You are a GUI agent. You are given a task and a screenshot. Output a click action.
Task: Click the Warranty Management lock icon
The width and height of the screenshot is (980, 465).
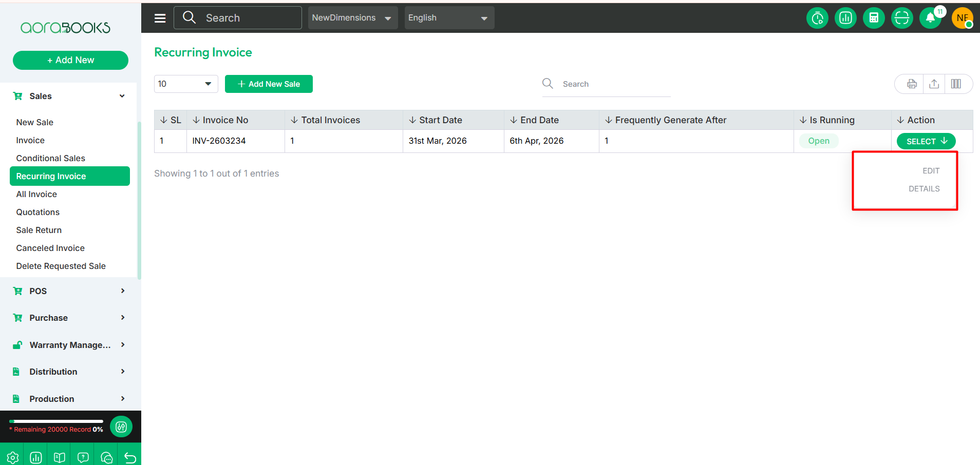click(17, 345)
